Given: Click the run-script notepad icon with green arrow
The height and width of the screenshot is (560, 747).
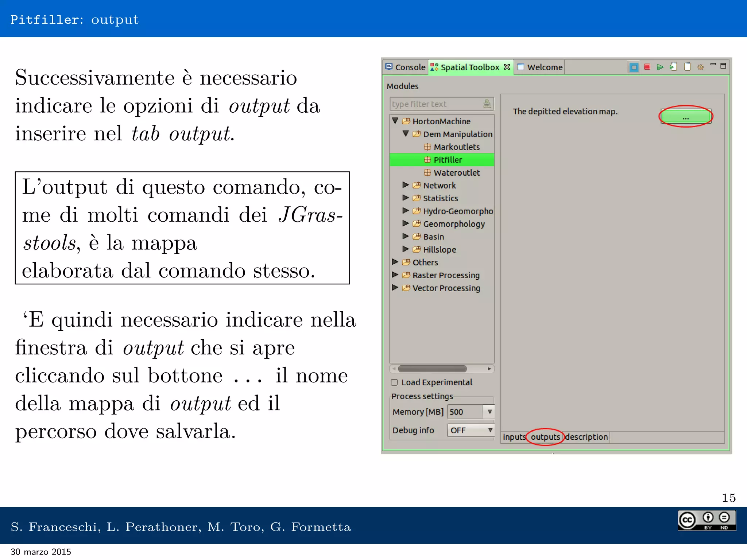Looking at the screenshot, I should pyautogui.click(x=673, y=67).
